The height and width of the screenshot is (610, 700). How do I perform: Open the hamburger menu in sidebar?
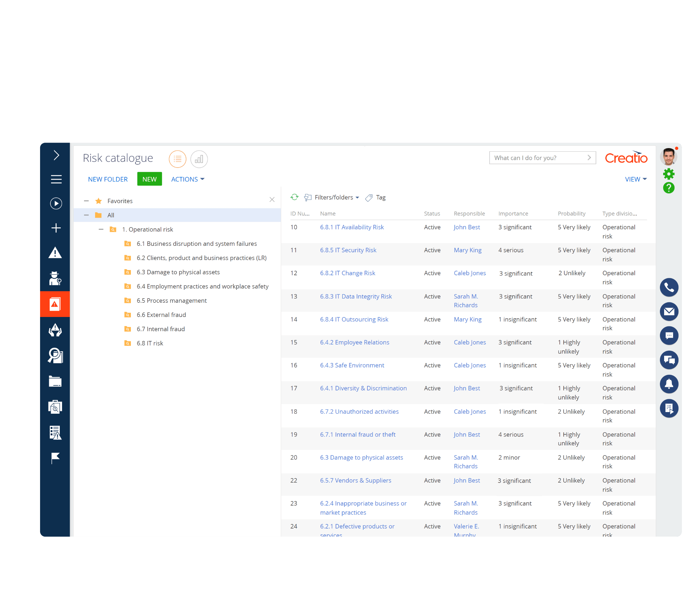pyautogui.click(x=56, y=179)
